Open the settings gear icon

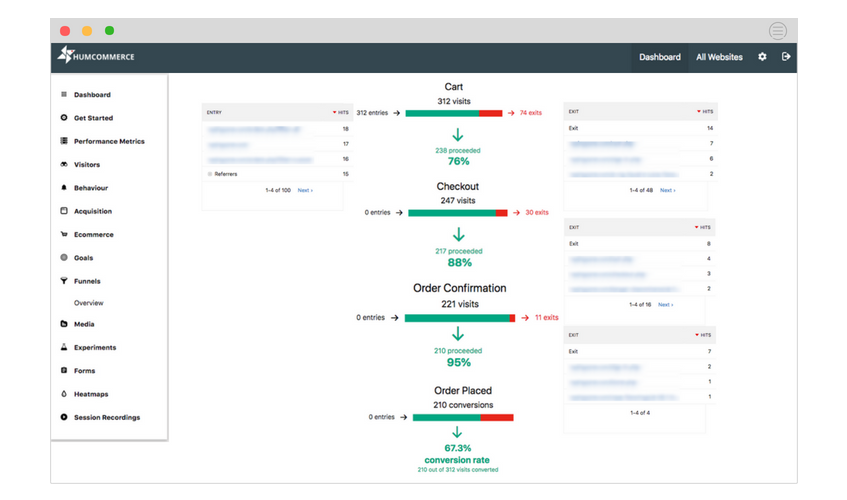tap(762, 57)
